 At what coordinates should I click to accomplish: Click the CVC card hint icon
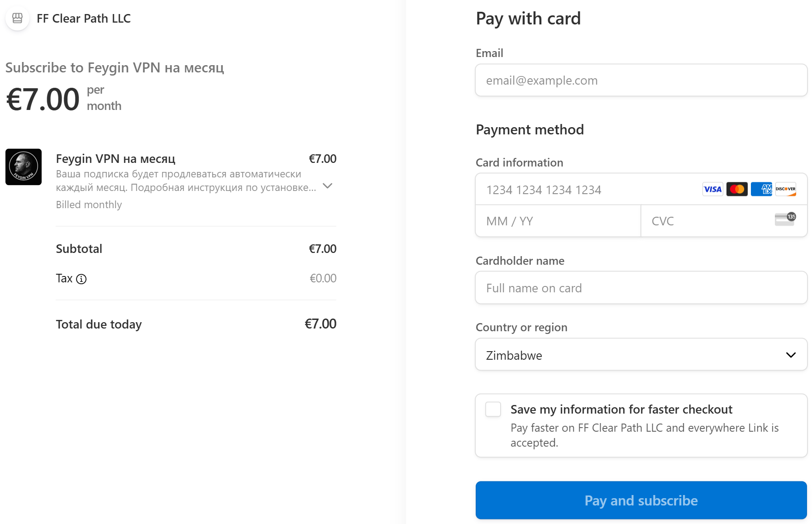coord(785,219)
